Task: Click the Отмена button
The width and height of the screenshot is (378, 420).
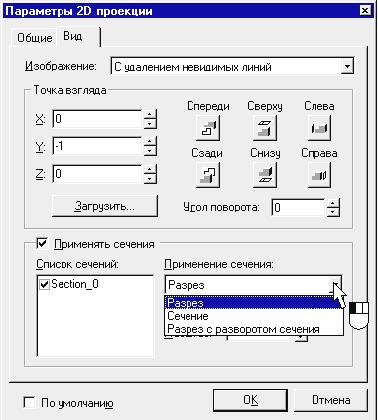Action: point(331,400)
